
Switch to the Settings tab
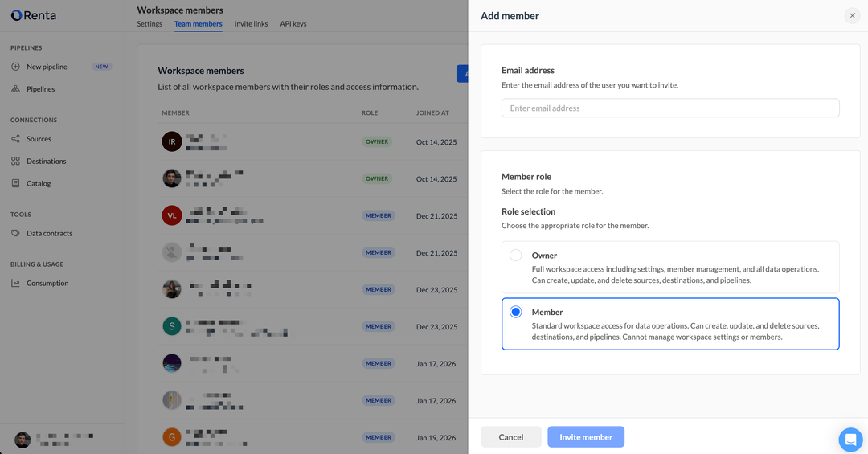click(149, 24)
